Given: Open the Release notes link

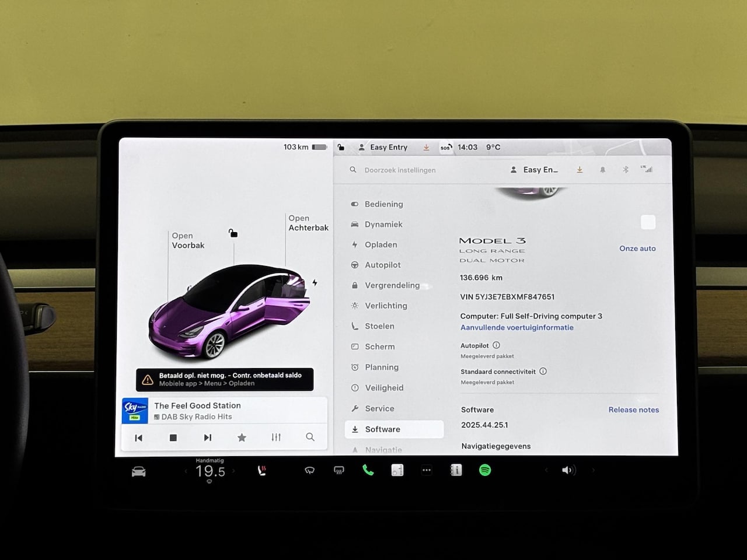Looking at the screenshot, I should click(x=633, y=410).
